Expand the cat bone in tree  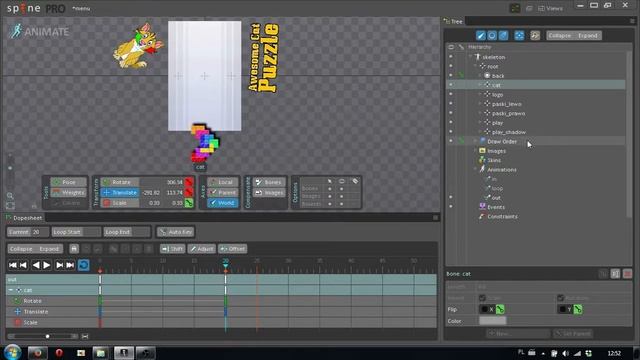[x=480, y=85]
